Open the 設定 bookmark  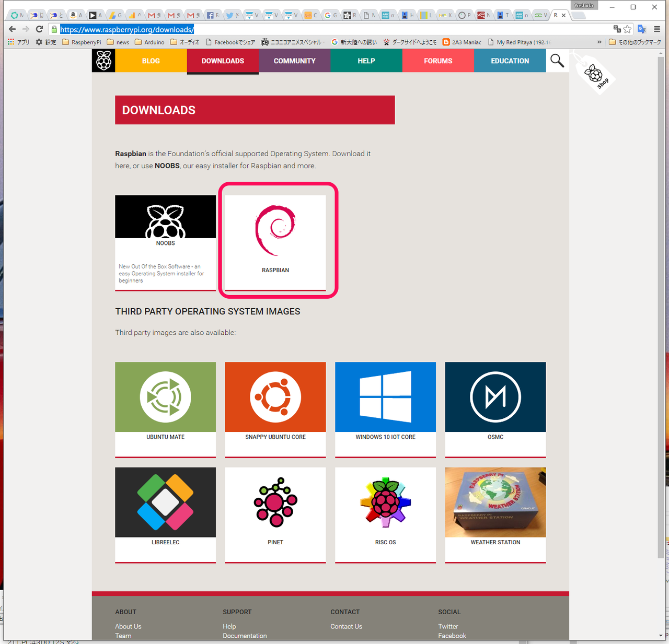[46, 42]
